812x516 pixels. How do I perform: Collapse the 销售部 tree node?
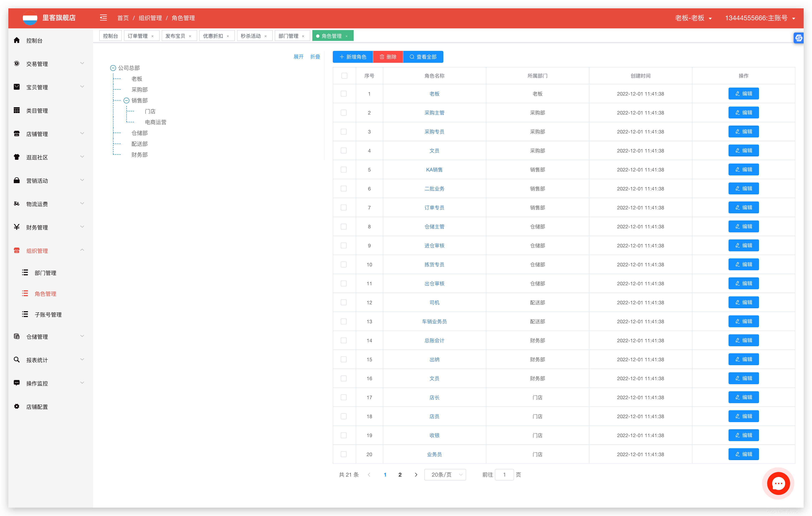point(126,101)
